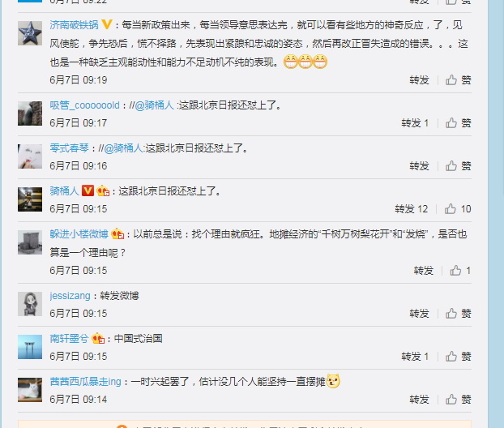Click the orange V badge next to 济南破铁锅
The width and height of the screenshot is (504, 428).
[x=107, y=24]
